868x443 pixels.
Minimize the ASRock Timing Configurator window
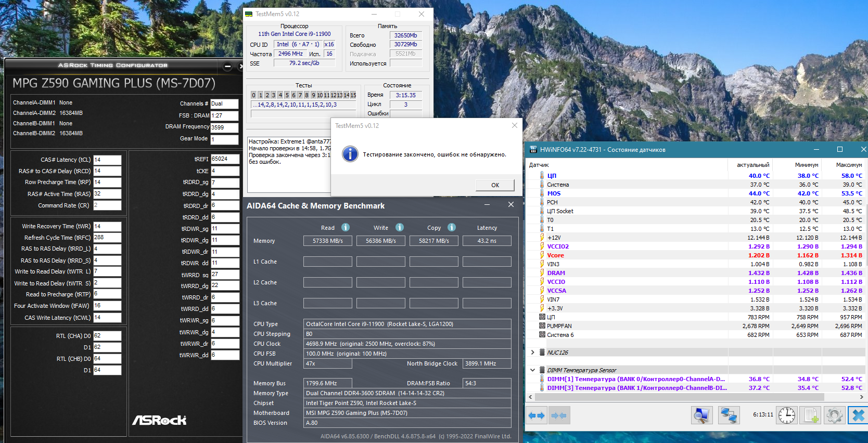227,67
